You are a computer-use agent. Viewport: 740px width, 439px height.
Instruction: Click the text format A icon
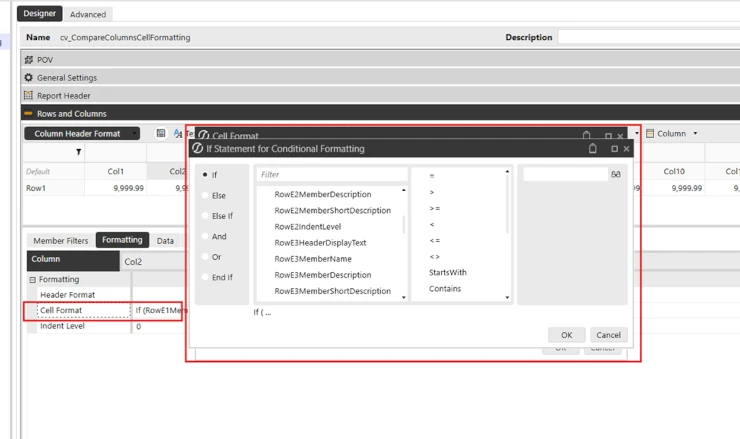coord(178,134)
